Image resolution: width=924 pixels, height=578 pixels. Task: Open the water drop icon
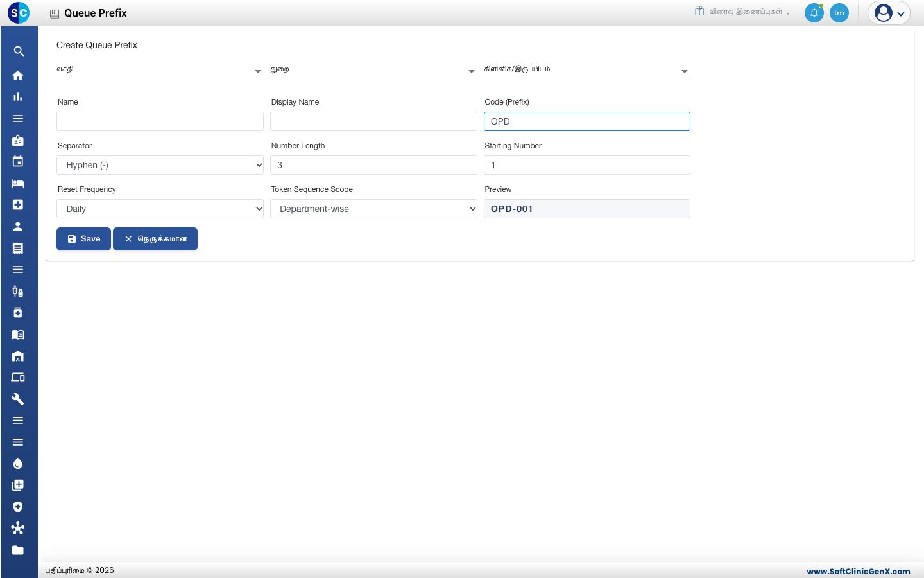18,464
